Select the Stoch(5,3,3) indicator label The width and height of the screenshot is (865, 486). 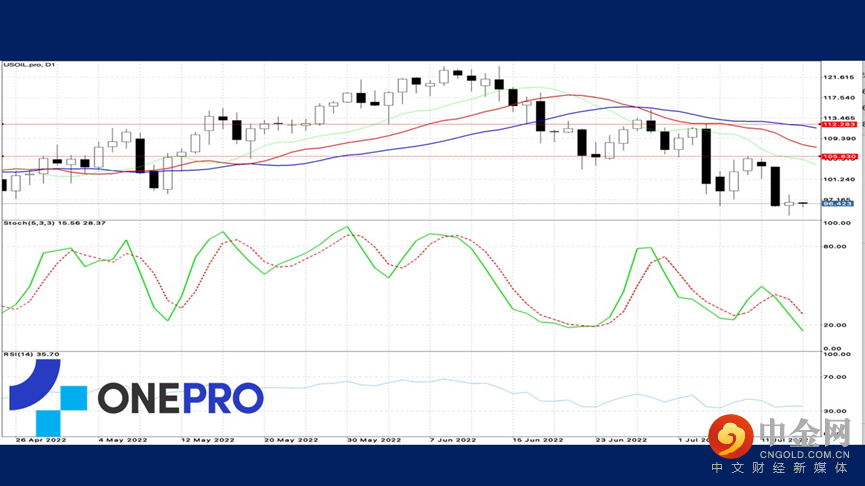click(x=55, y=223)
